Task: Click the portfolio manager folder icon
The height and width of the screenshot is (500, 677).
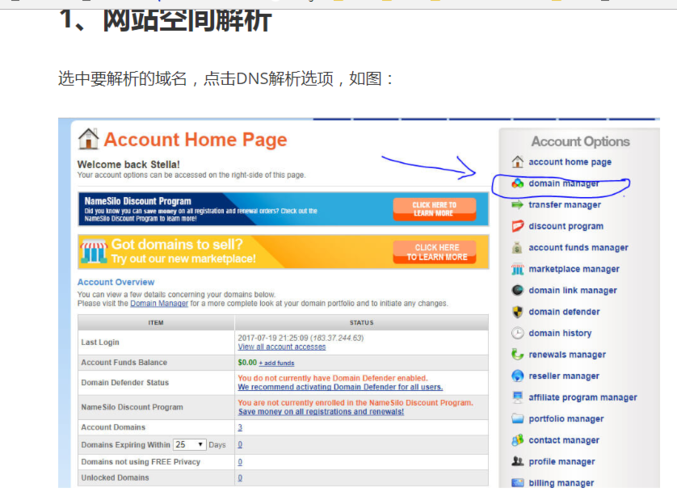Action: 517,419
